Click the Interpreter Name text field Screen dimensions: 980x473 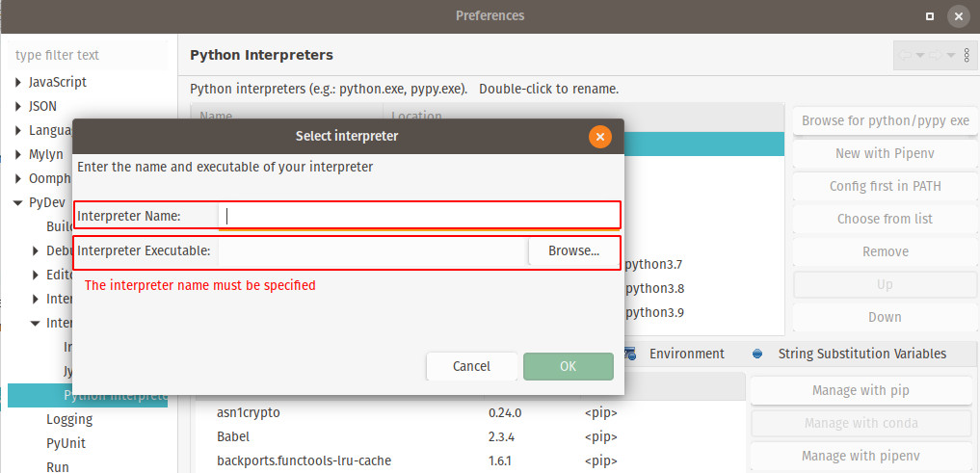coord(419,216)
